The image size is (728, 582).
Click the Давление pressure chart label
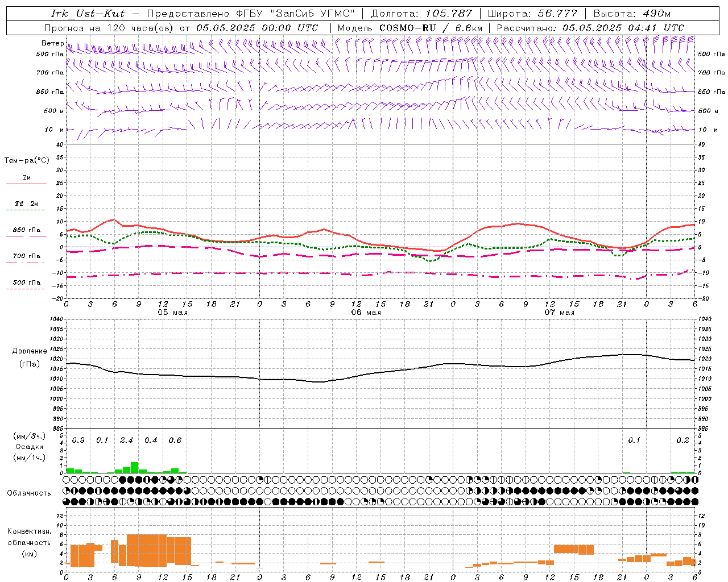coord(30,351)
